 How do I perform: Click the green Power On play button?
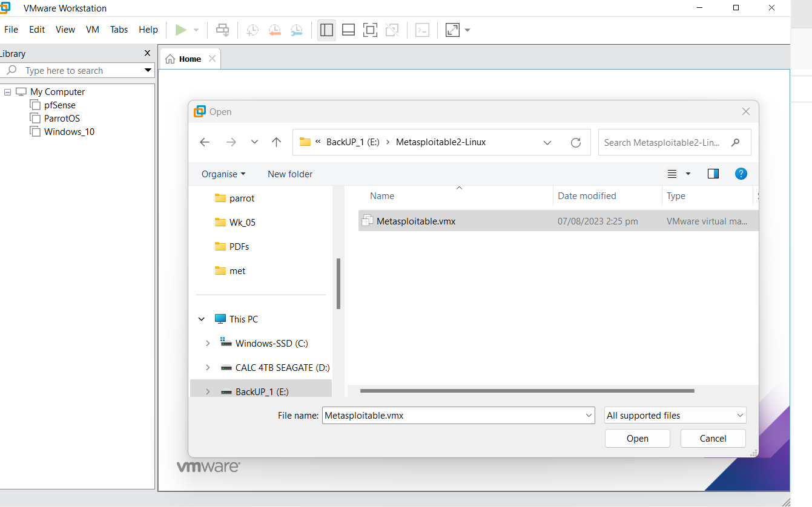(180, 30)
